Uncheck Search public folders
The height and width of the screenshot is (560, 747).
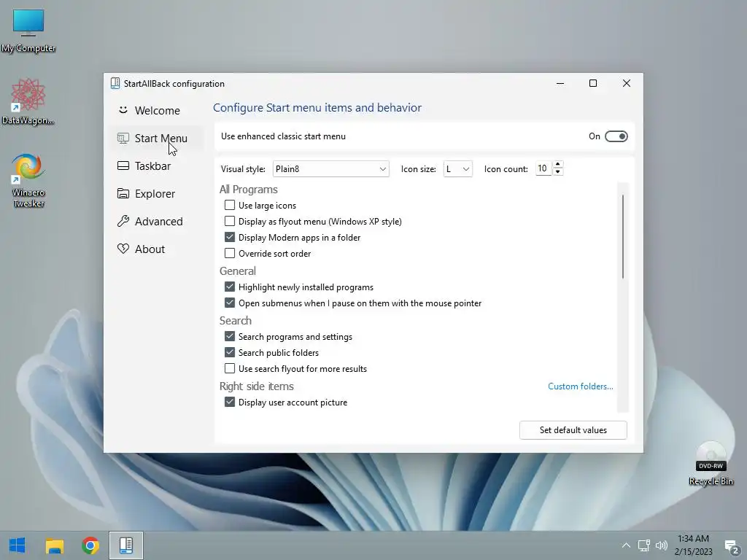tap(230, 352)
